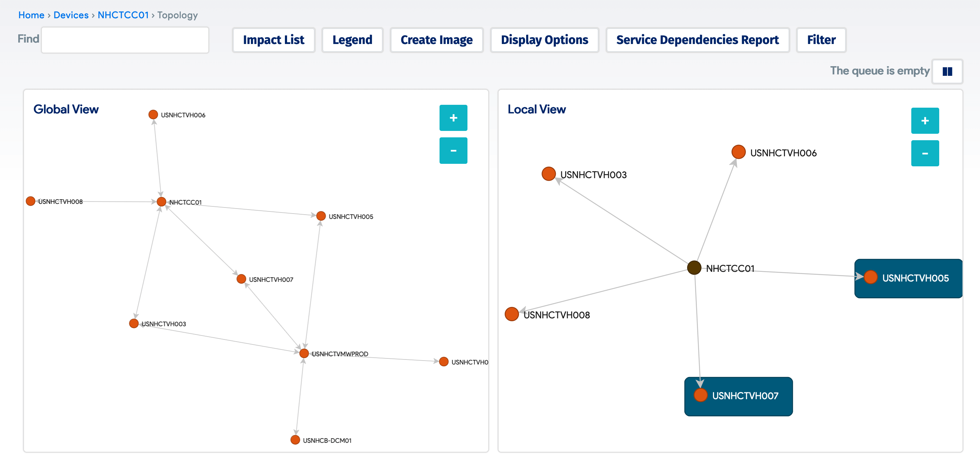This screenshot has height=465, width=980.
Task: Select the highlighted USNHCTVH007 node
Action: tap(700, 396)
